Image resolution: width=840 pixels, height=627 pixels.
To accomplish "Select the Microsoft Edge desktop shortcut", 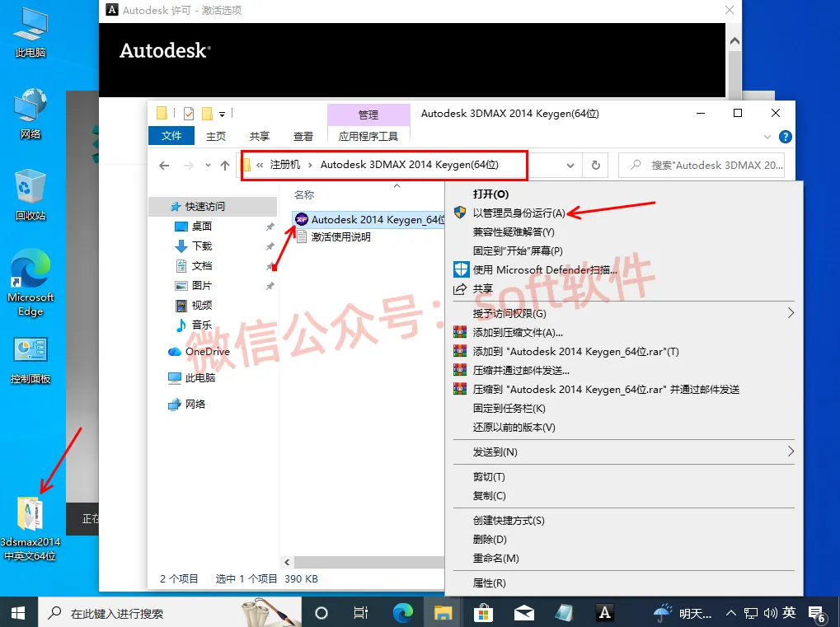I will pos(31,283).
